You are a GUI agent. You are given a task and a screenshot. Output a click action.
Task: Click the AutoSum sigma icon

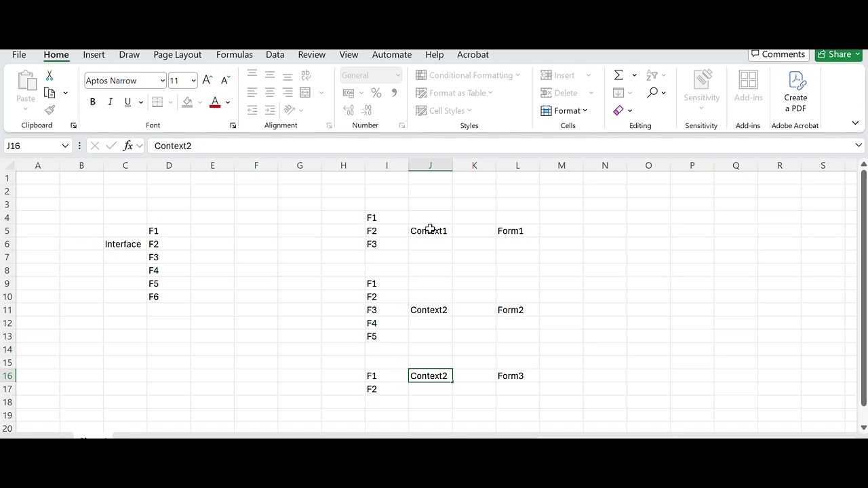[x=618, y=75]
